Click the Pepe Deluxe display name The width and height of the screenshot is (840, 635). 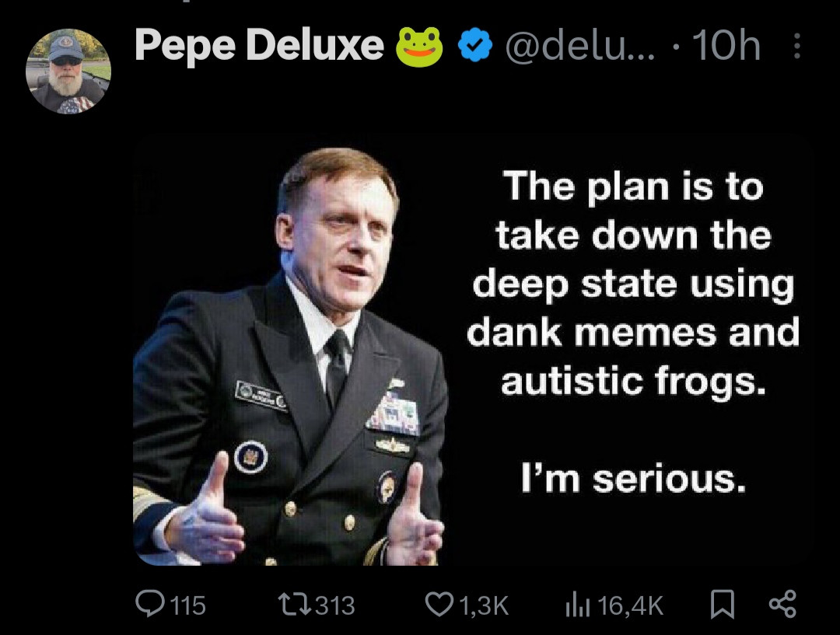coord(259,47)
